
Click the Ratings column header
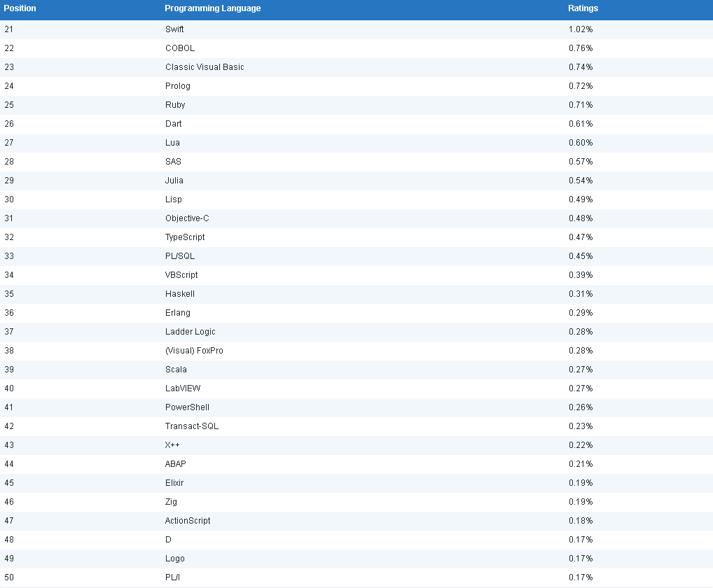tap(583, 8)
